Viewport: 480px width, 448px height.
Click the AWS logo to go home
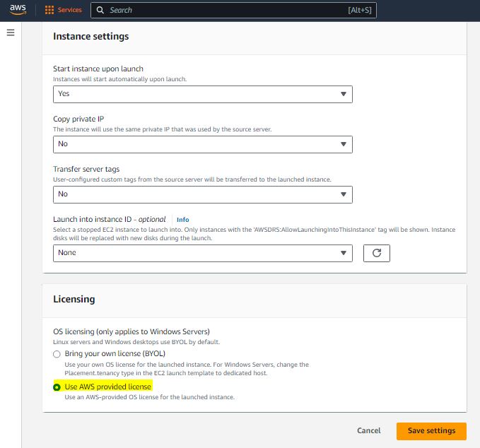point(18,10)
